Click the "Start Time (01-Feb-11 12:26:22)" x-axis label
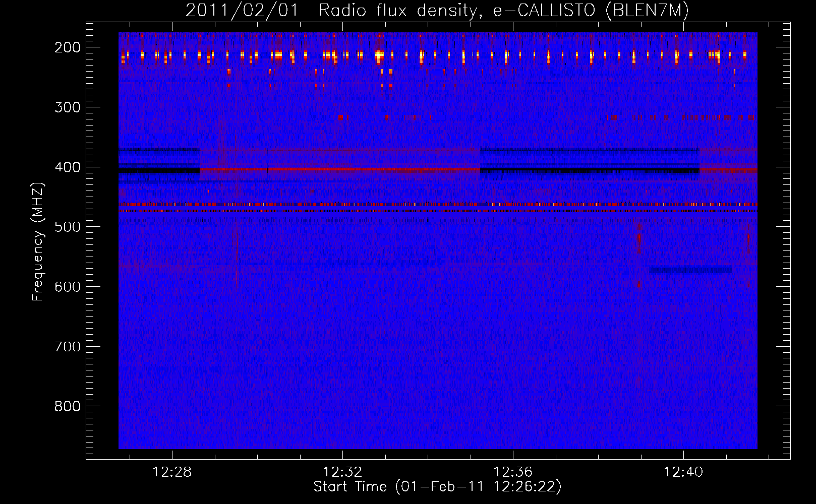This screenshot has height=504, width=816. point(437,487)
